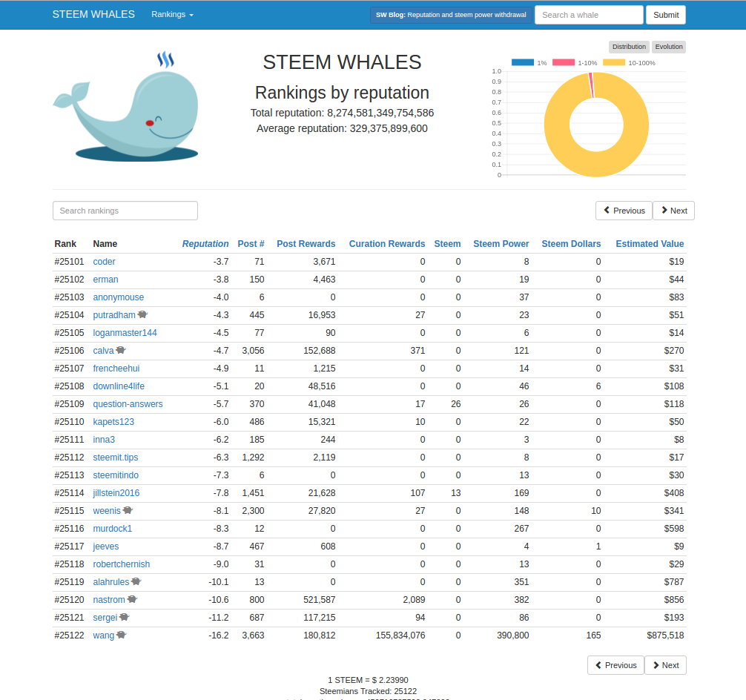Open the coder profile link
The width and height of the screenshot is (746, 700).
click(105, 261)
